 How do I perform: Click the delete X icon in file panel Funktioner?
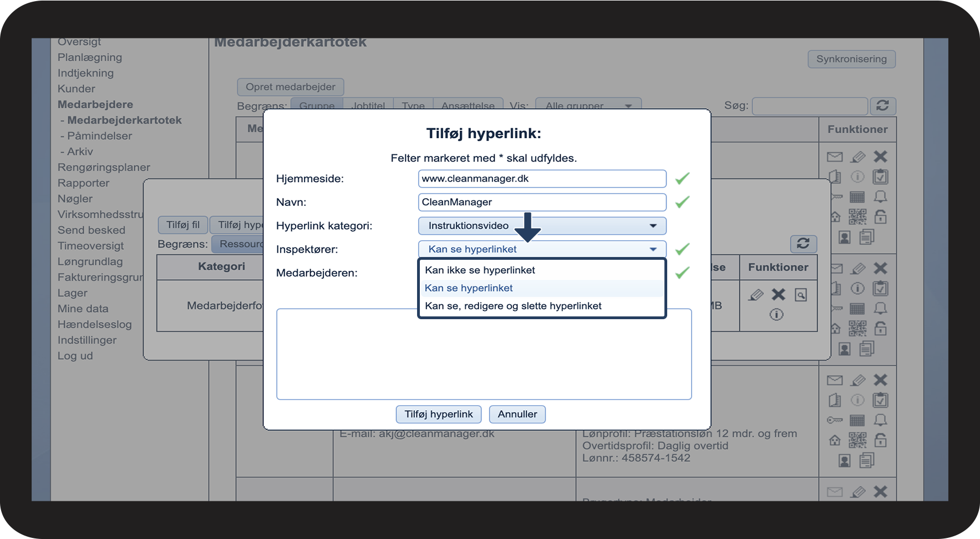[x=779, y=295]
